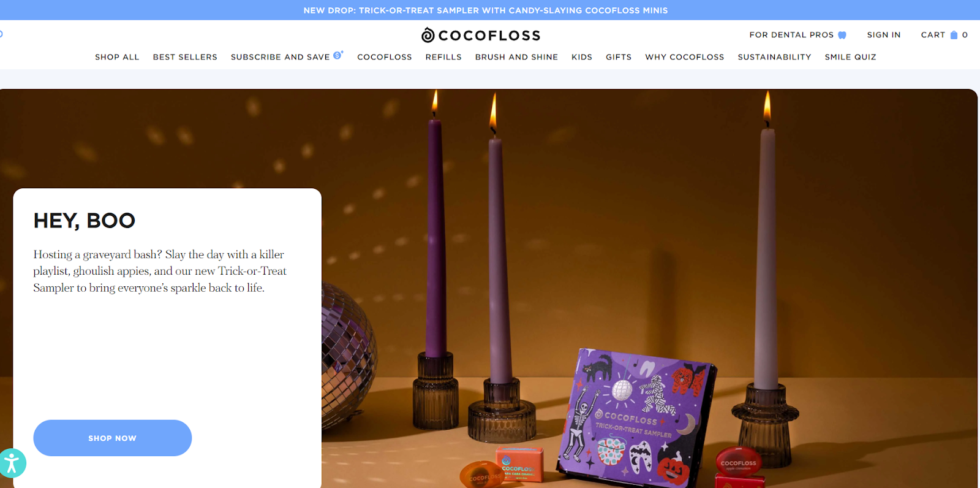980x488 pixels.
Task: Open Brush and Shine menu
Action: pyautogui.click(x=516, y=57)
